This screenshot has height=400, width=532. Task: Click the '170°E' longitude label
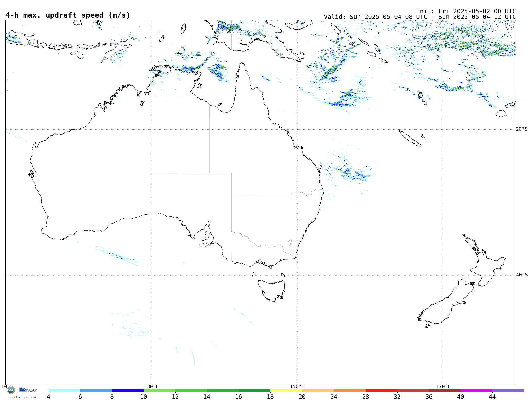[x=443, y=386]
